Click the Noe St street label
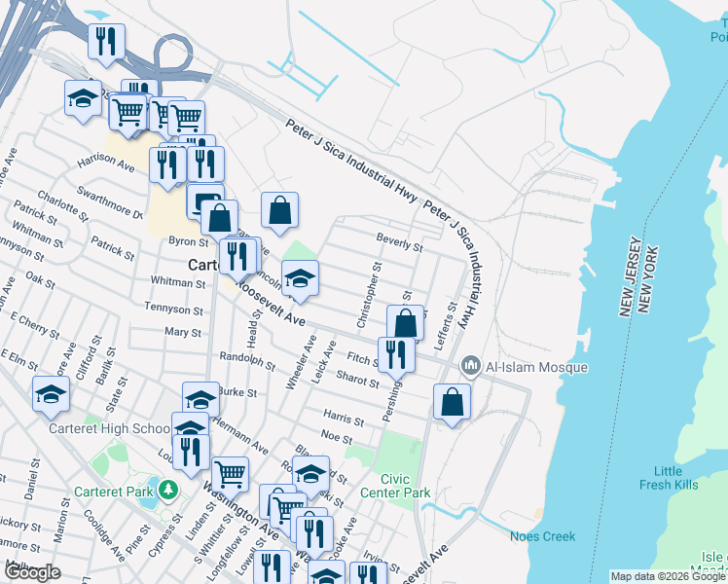 (x=337, y=436)
